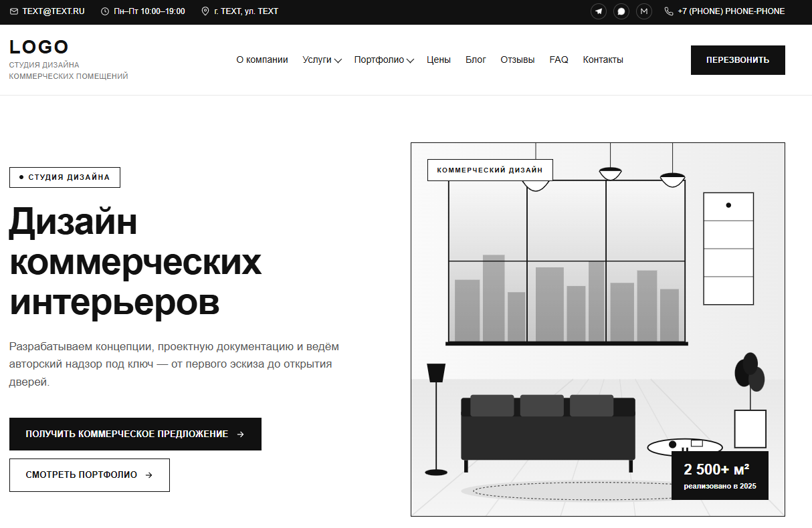
Task: Open the Контакты menu item
Action: pyautogui.click(x=603, y=59)
